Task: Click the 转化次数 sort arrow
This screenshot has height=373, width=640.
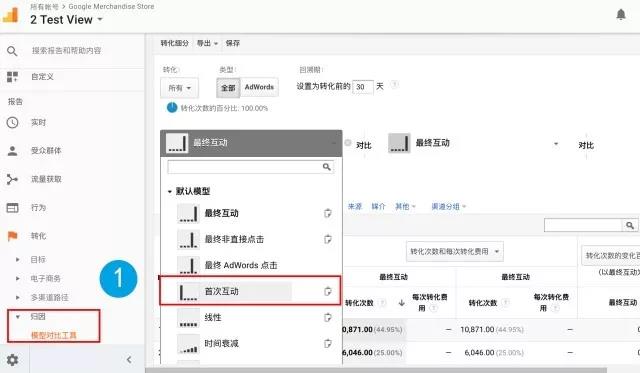Action: [402, 303]
